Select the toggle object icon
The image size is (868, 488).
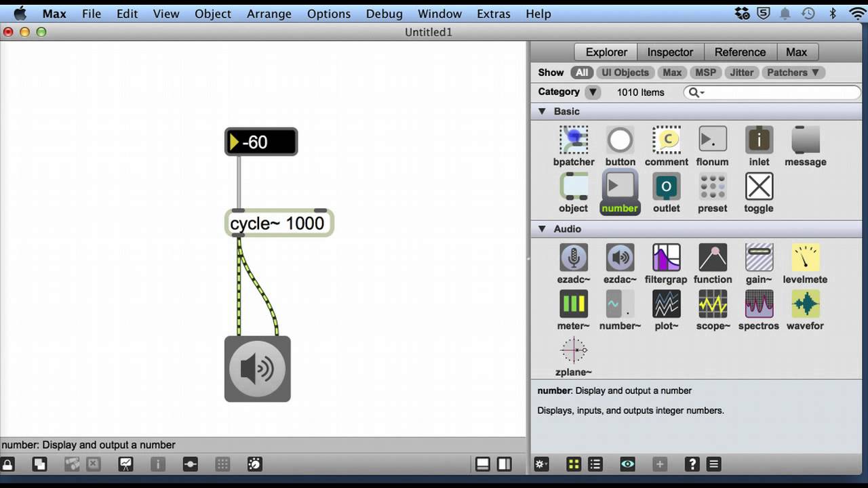pyautogui.click(x=759, y=186)
